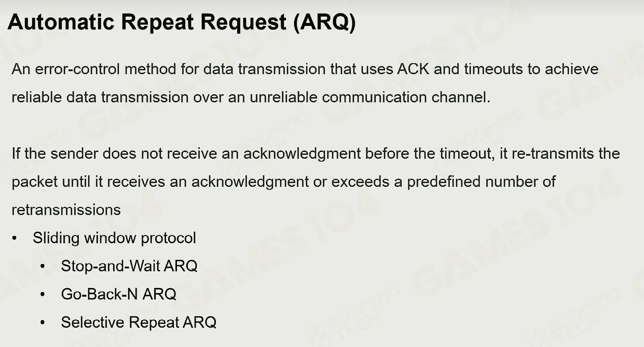Select the Sliding window protocol bullet text
Viewport: 644px width, 347px height.
[114, 238]
